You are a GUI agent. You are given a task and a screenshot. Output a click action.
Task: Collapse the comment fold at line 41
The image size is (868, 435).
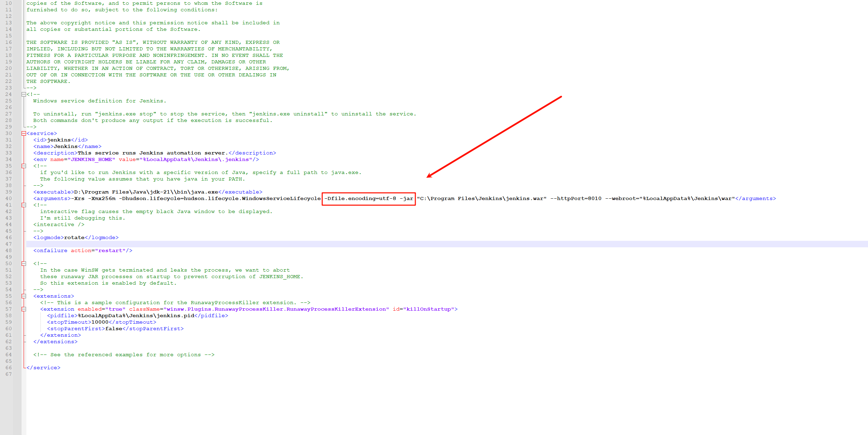(x=24, y=205)
